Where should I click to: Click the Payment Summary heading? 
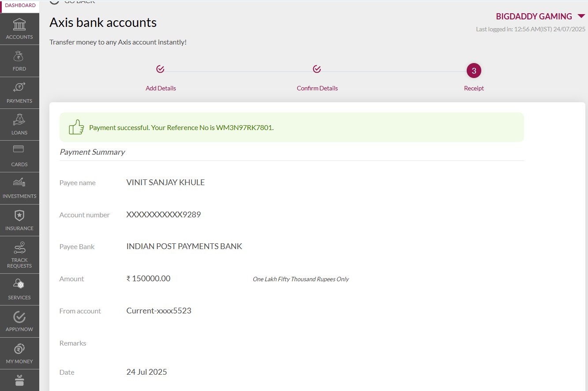pos(92,152)
